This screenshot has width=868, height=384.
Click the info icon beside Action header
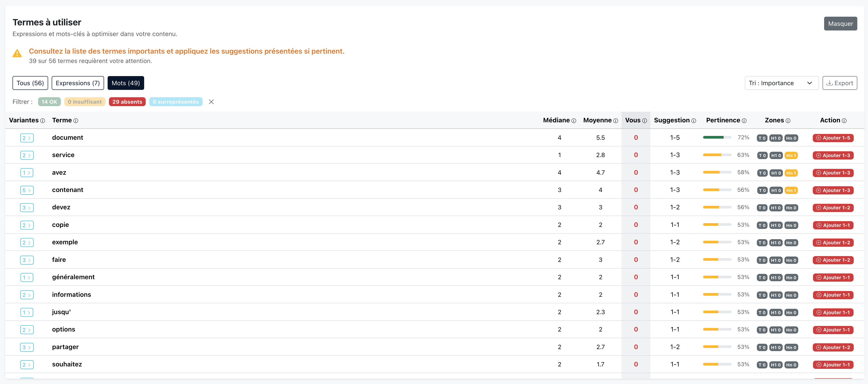(x=844, y=121)
